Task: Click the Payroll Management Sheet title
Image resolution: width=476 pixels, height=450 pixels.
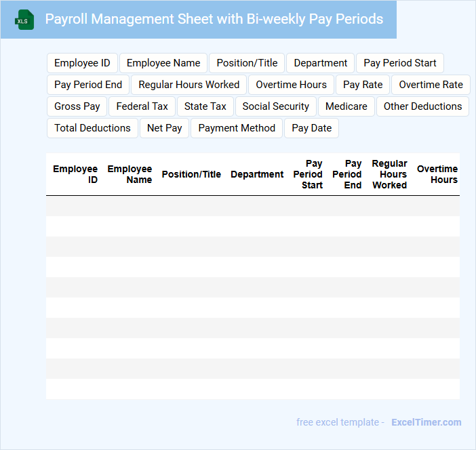Action: (x=214, y=19)
